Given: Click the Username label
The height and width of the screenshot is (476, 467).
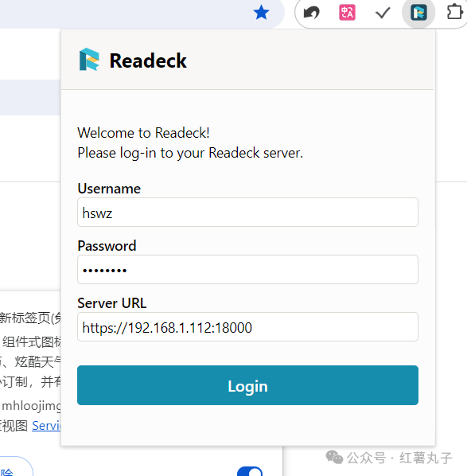Looking at the screenshot, I should [x=109, y=189].
